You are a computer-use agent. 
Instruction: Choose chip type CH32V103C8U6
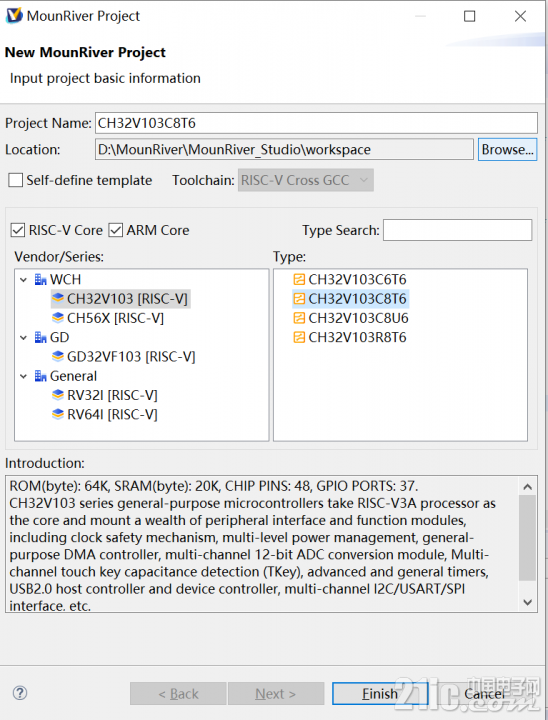358,318
